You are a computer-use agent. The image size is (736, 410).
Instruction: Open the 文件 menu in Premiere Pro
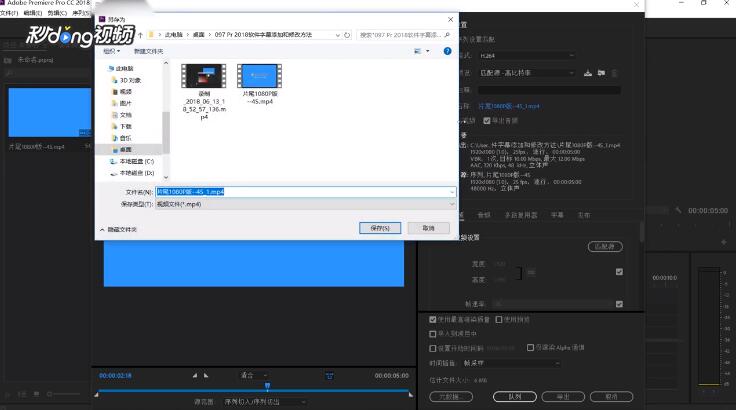pyautogui.click(x=9, y=13)
